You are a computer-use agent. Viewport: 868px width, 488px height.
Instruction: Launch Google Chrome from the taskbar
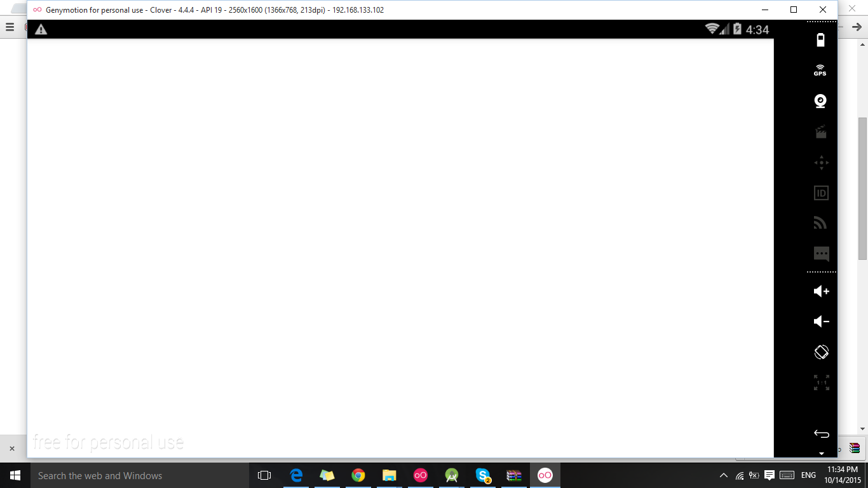(x=358, y=475)
